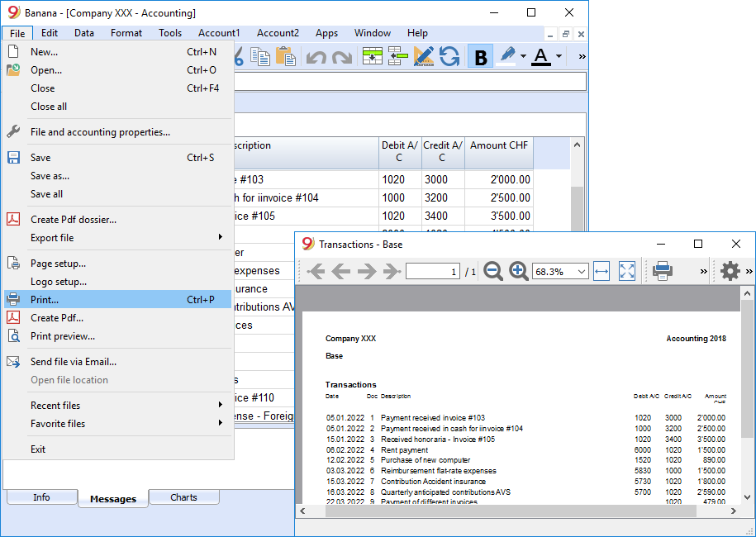
Task: Click the Redo arrow icon
Action: click(342, 57)
